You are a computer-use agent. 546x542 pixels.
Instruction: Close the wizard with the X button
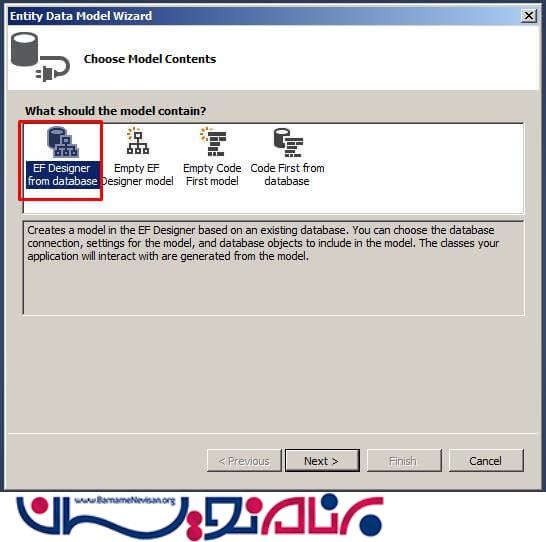[529, 16]
